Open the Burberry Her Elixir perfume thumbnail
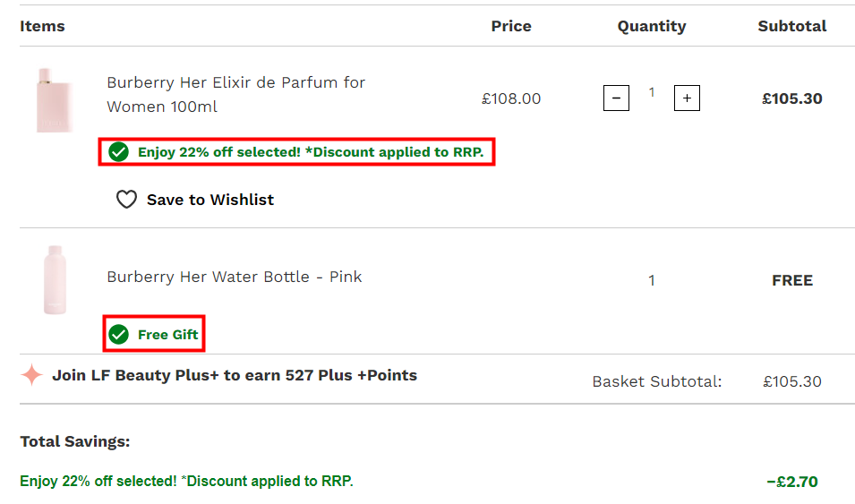The height and width of the screenshot is (504, 855). (56, 100)
